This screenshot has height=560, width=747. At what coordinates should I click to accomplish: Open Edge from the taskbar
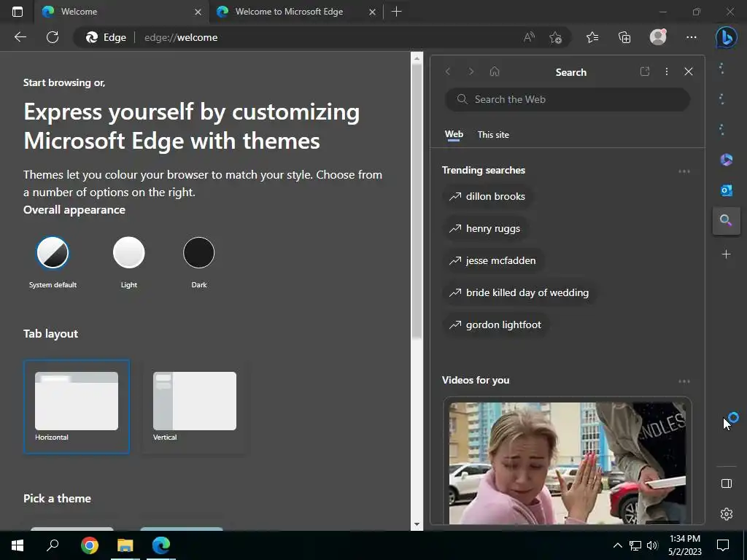(161, 545)
